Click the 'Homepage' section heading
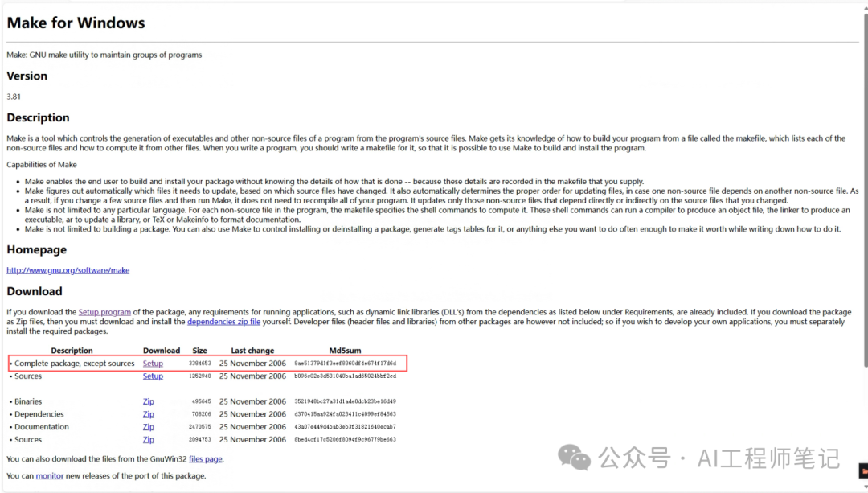The height and width of the screenshot is (493, 868). (x=36, y=250)
